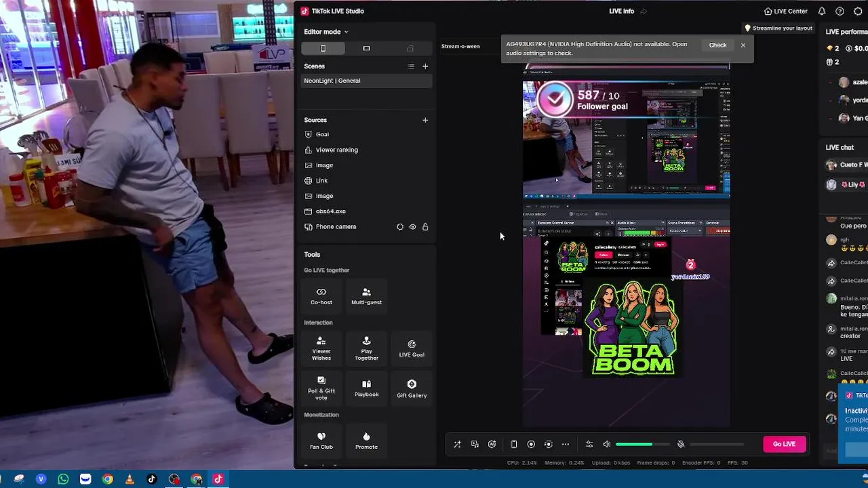
Task: Add a new scene with plus icon
Action: (425, 66)
